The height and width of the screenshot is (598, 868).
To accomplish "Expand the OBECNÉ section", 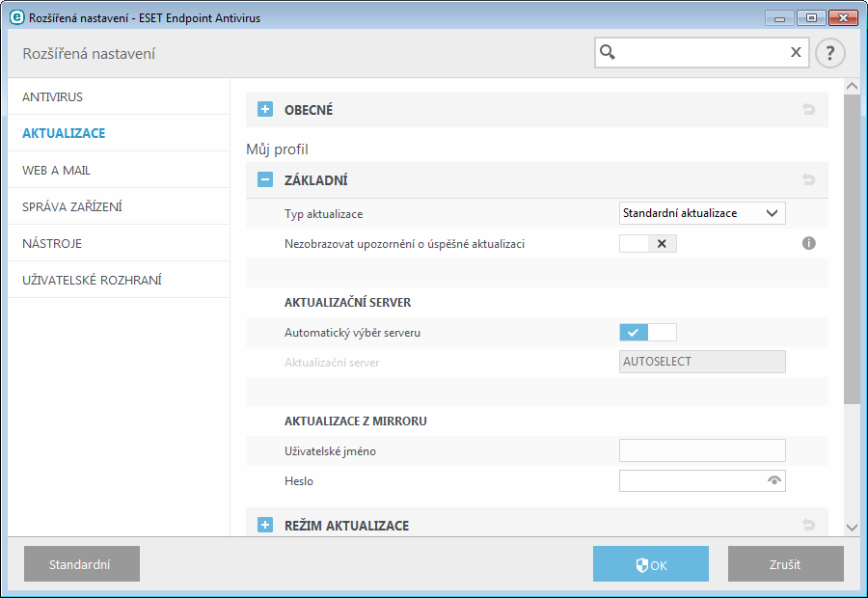I will pyautogui.click(x=265, y=109).
